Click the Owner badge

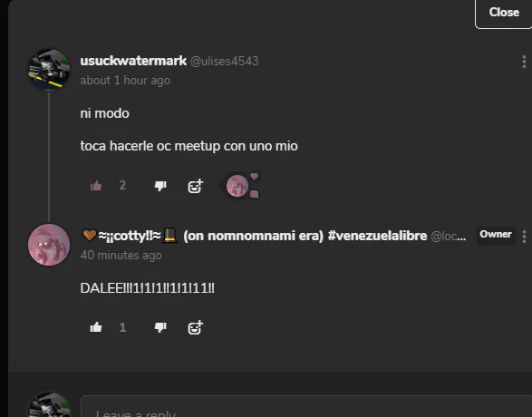pos(496,235)
